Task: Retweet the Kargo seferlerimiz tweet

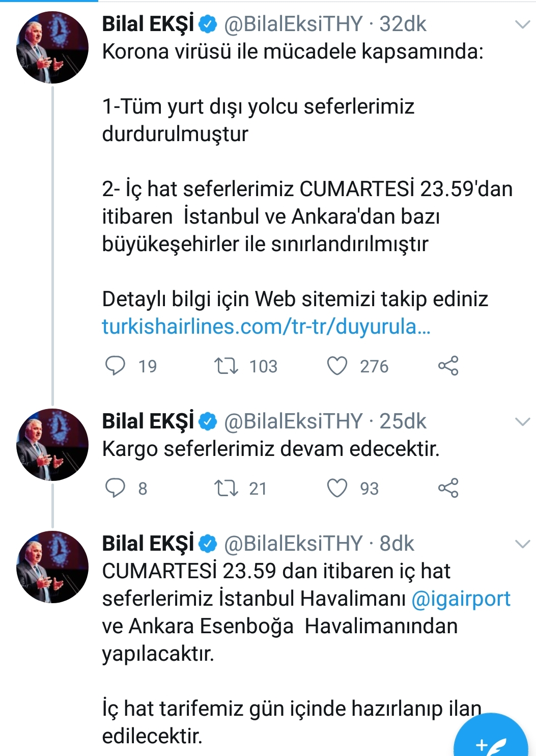Action: coord(226,488)
